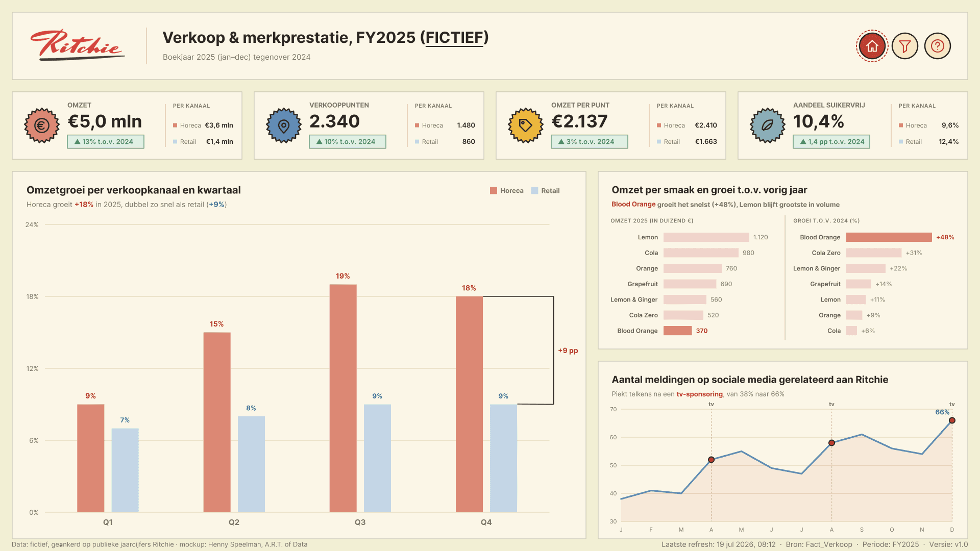Select the Orange +9% growth bar
The image size is (980, 551).
pos(854,315)
